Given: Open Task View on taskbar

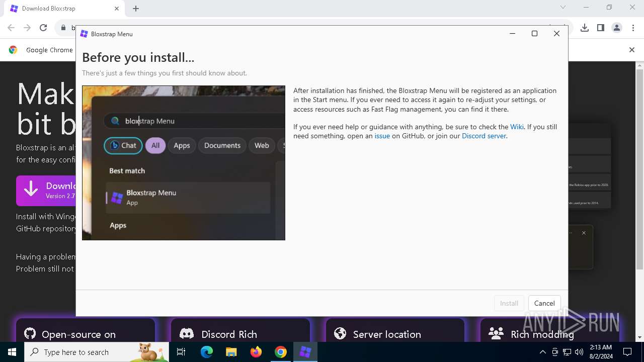Looking at the screenshot, I should 181,352.
